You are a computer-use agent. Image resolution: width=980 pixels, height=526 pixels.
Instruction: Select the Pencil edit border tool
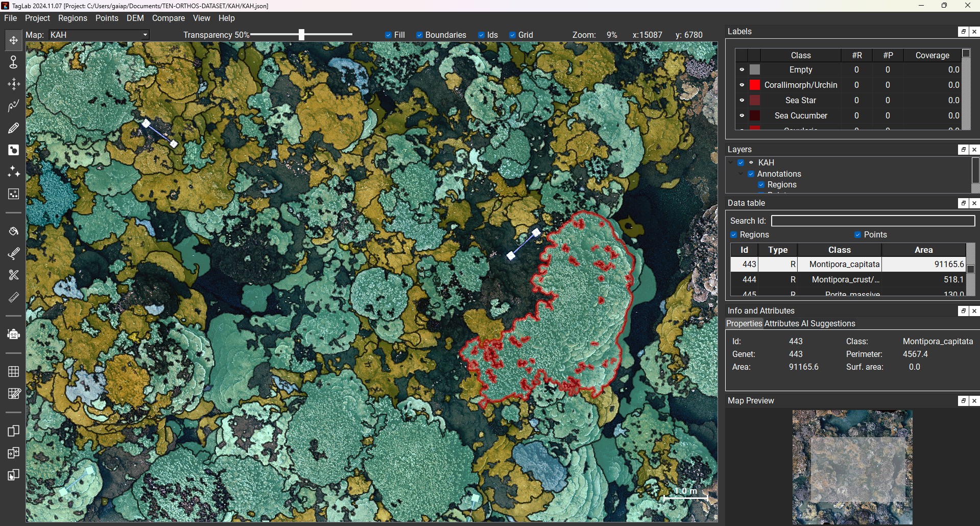(14, 128)
